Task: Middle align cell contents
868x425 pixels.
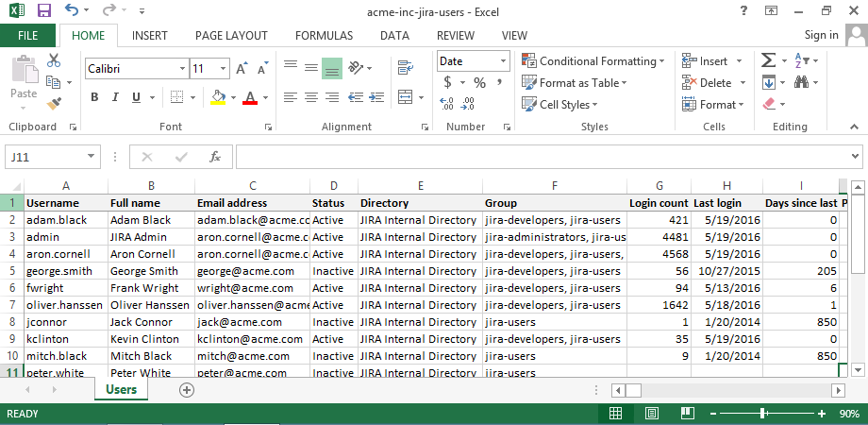Action: (x=311, y=68)
